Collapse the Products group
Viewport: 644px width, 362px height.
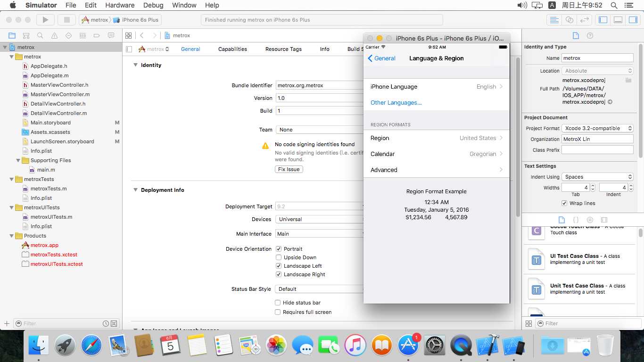[x=12, y=236]
